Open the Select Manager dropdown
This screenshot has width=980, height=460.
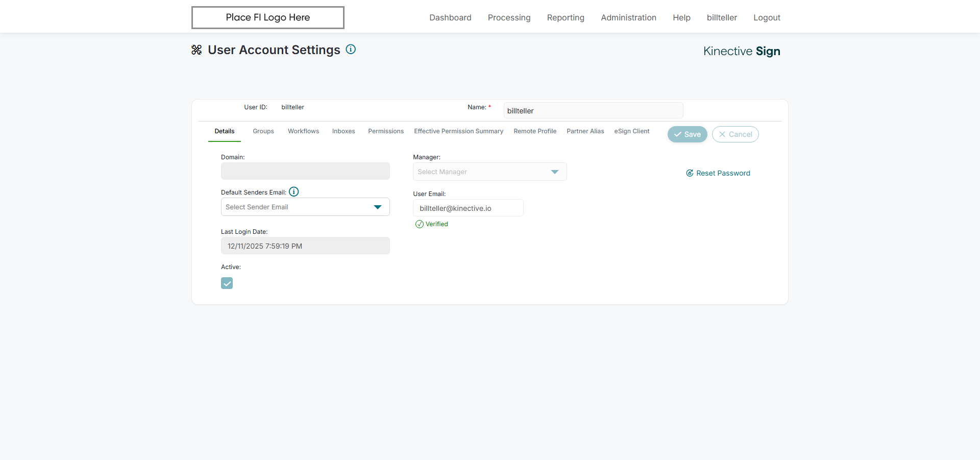[490, 172]
